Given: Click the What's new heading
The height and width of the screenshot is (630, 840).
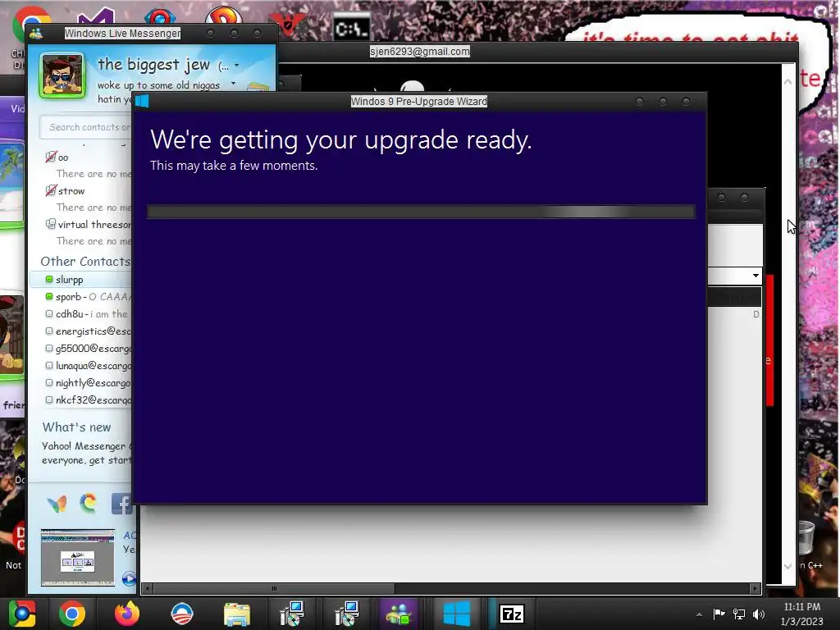Looking at the screenshot, I should point(76,427).
